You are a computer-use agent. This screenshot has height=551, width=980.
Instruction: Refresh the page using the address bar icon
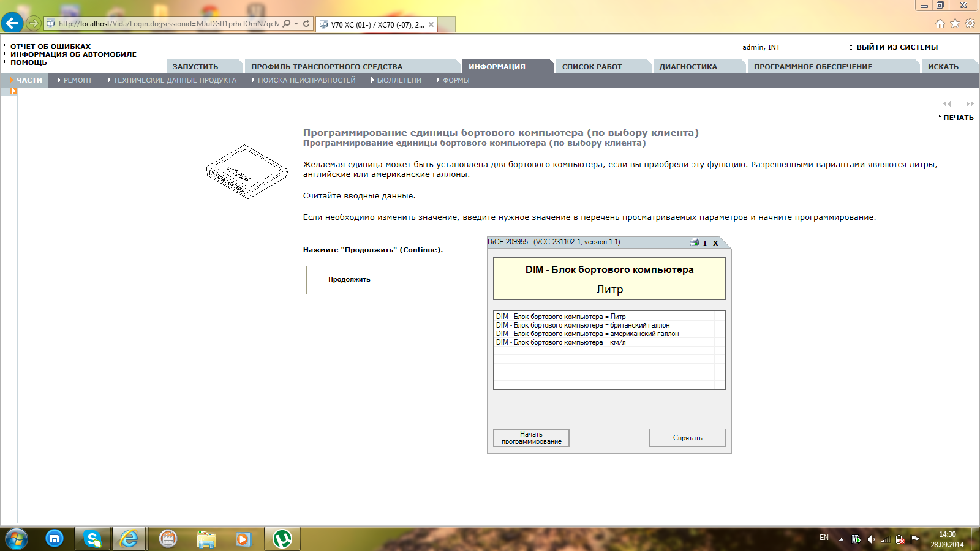pyautogui.click(x=306, y=24)
